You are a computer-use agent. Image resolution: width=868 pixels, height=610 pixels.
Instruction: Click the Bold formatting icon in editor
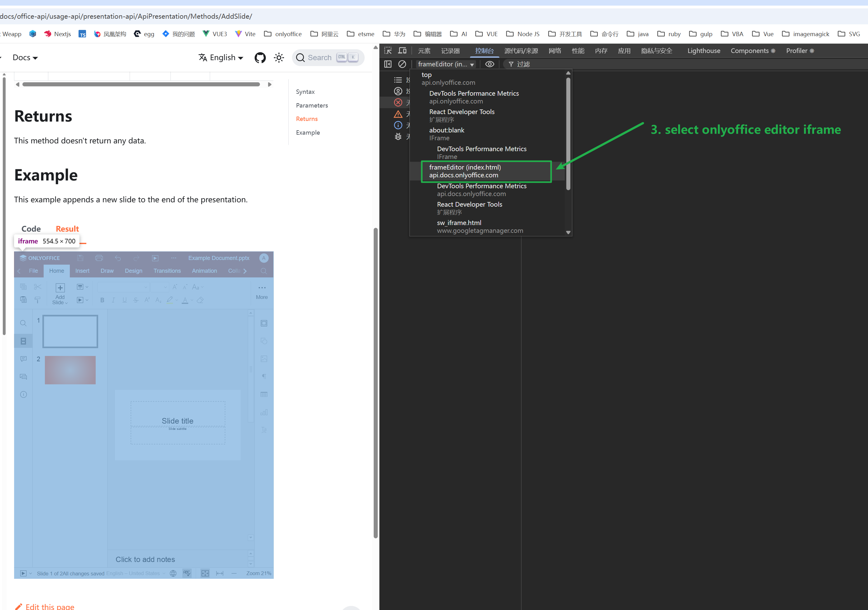click(x=102, y=300)
